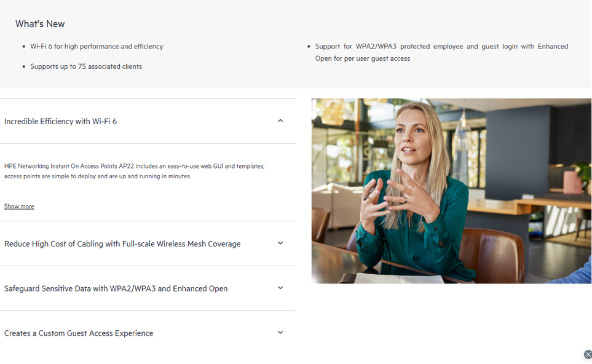
Task: Click the What's New heading
Action: pyautogui.click(x=40, y=24)
